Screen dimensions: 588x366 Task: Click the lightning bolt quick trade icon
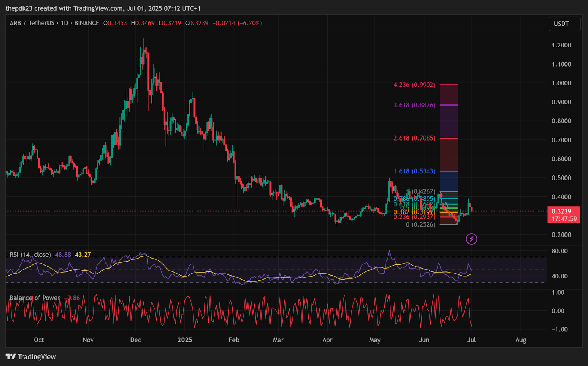472,239
